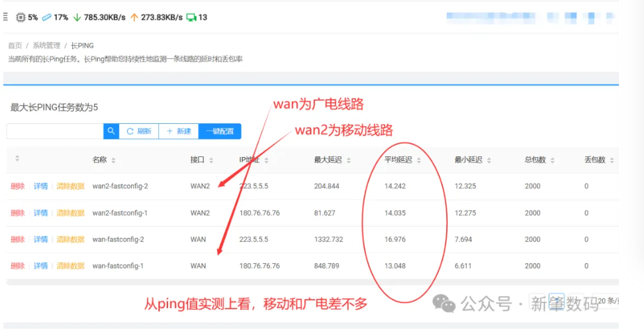Delete the wan2-fastconfig-1 task
Screen dimensions: 644x334
coord(18,213)
